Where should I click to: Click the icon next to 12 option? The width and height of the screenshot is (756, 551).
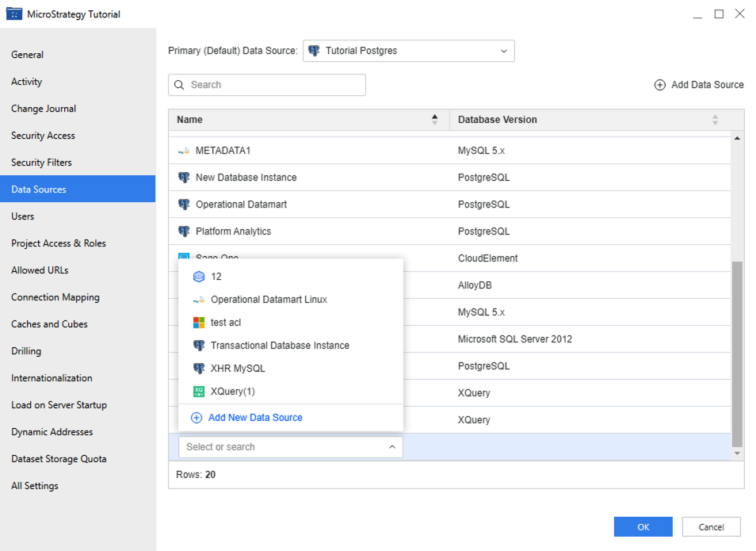pyautogui.click(x=199, y=277)
